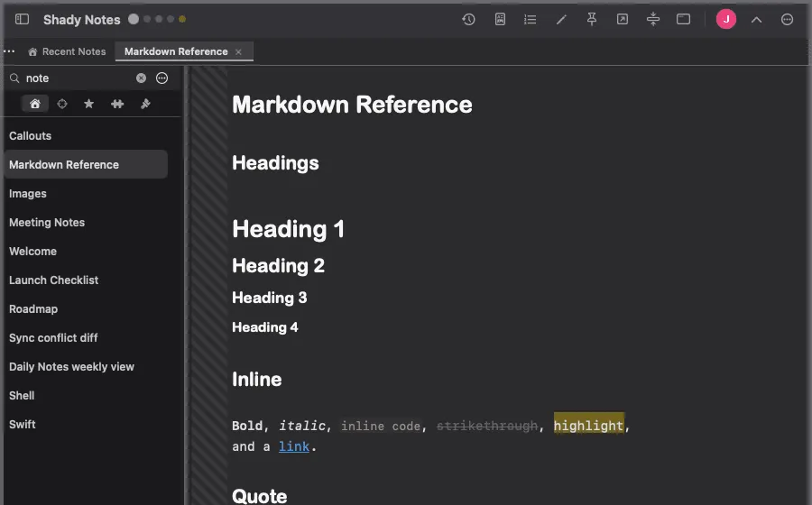Select the home filter in sidebar
812x505 pixels.
tap(34, 104)
